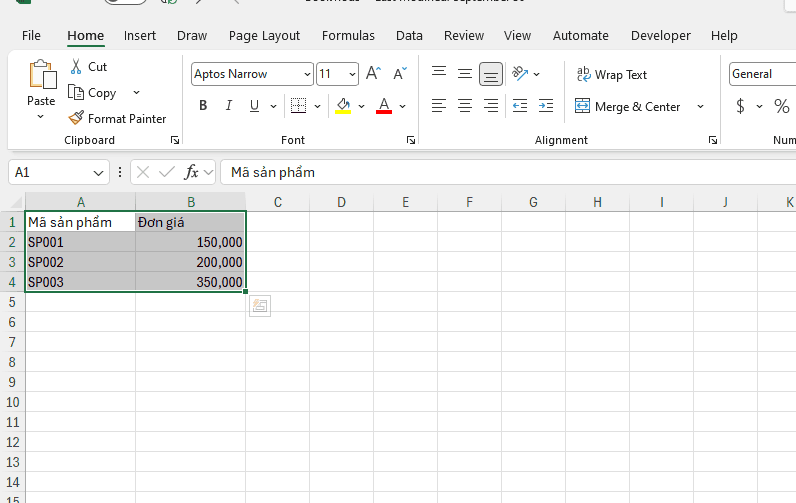The height and width of the screenshot is (503, 796).
Task: Open the Review tab
Action: pyautogui.click(x=463, y=36)
